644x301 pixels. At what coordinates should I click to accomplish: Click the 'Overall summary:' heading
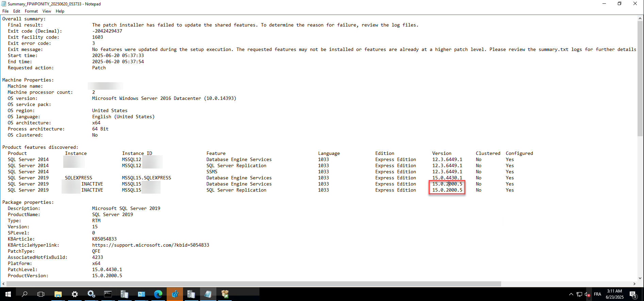pyautogui.click(x=24, y=19)
